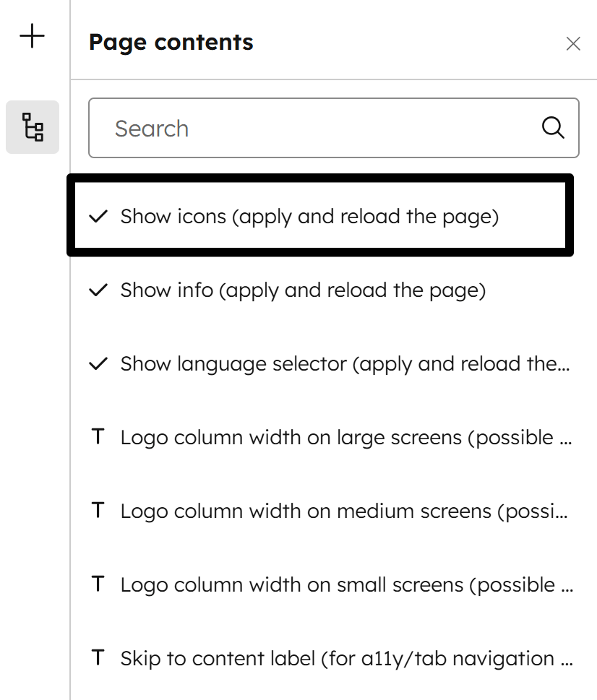Image resolution: width=597 pixels, height=700 pixels.
Task: Click the text icon for large screens width
Action: point(98,438)
